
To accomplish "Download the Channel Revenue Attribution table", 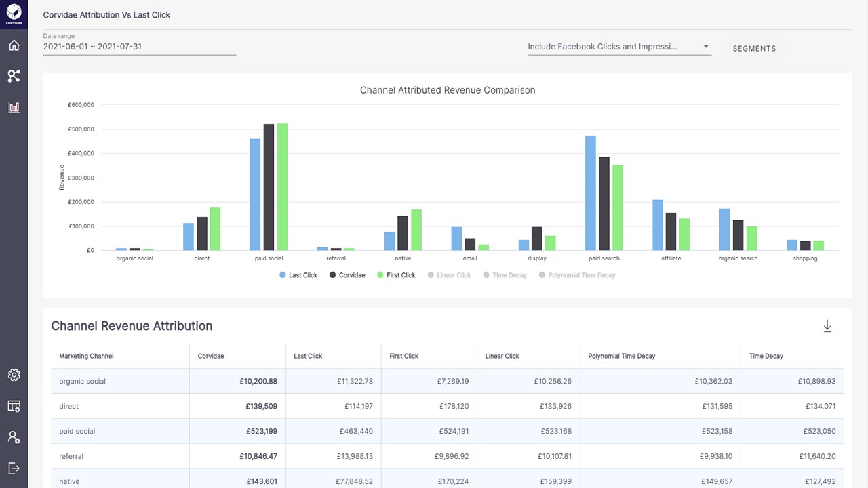I will [x=827, y=327].
